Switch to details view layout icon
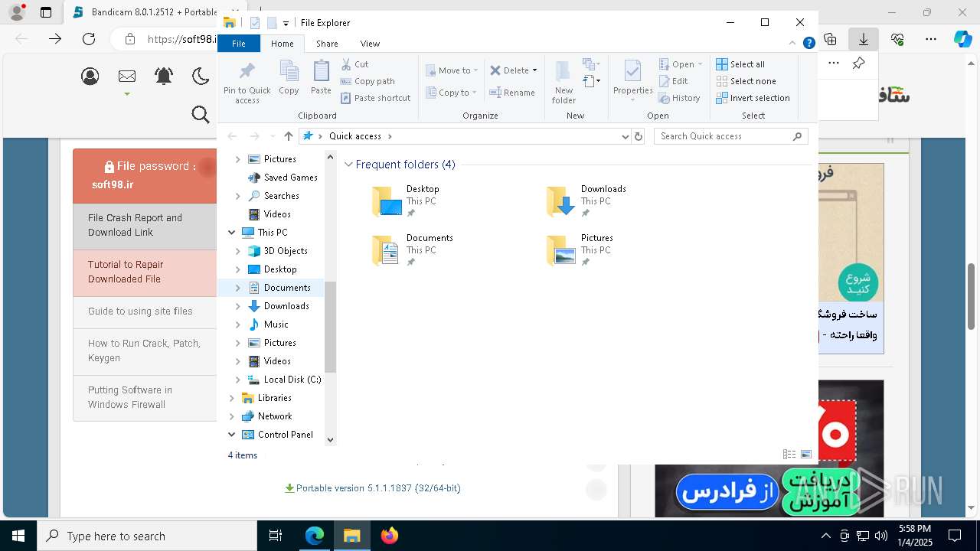 pos(789,455)
